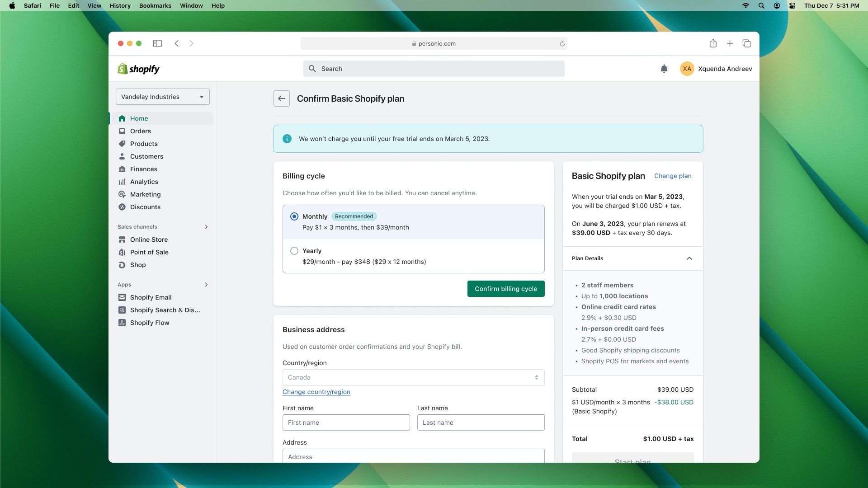Click the First name input field
868x488 pixels.
point(346,422)
